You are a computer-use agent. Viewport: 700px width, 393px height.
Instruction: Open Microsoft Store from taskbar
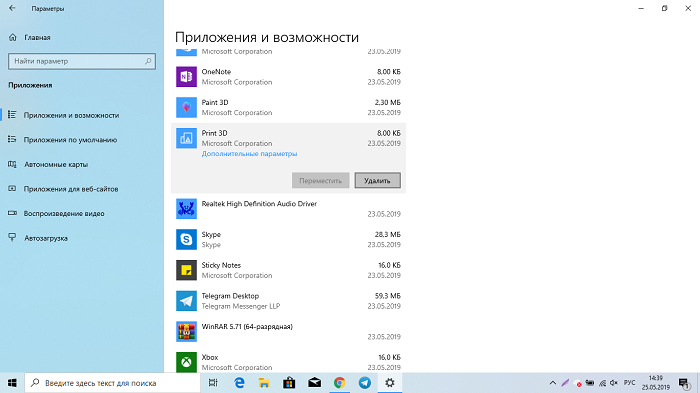coord(289,383)
